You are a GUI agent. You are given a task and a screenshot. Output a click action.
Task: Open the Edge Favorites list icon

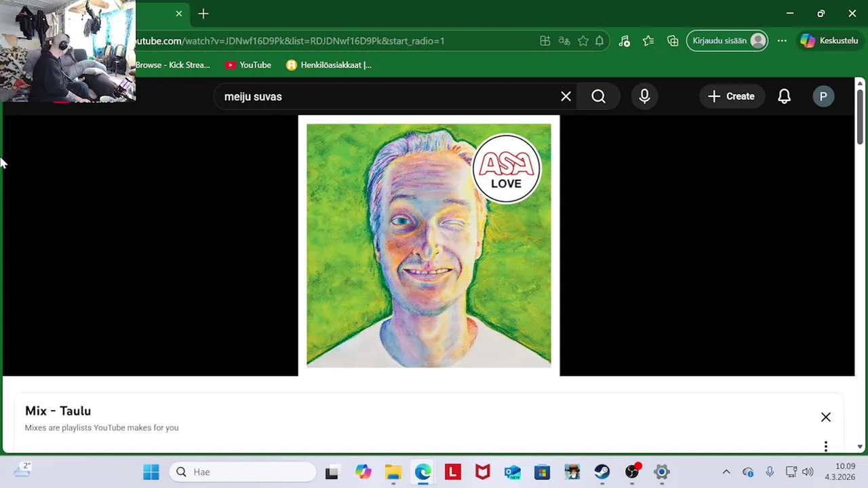tap(648, 41)
